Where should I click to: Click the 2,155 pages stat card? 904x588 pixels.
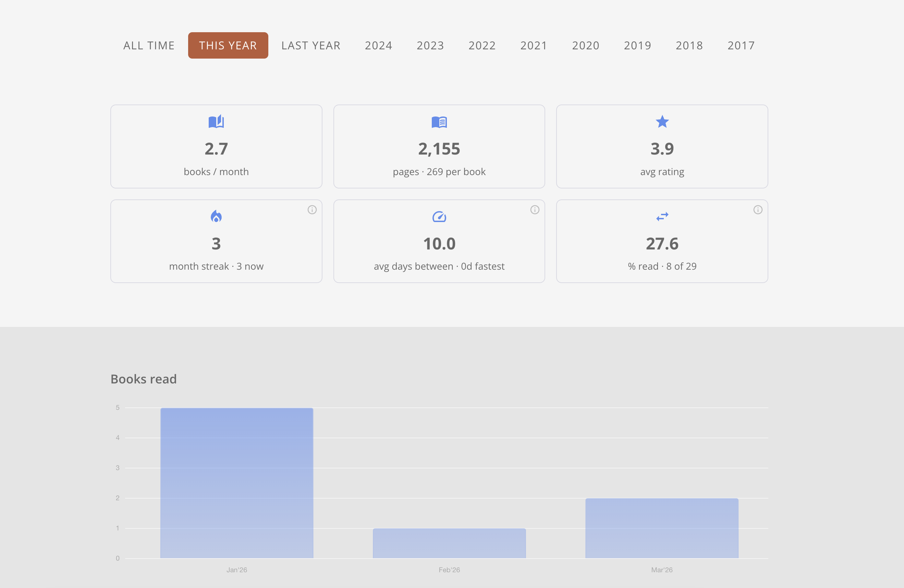439,147
